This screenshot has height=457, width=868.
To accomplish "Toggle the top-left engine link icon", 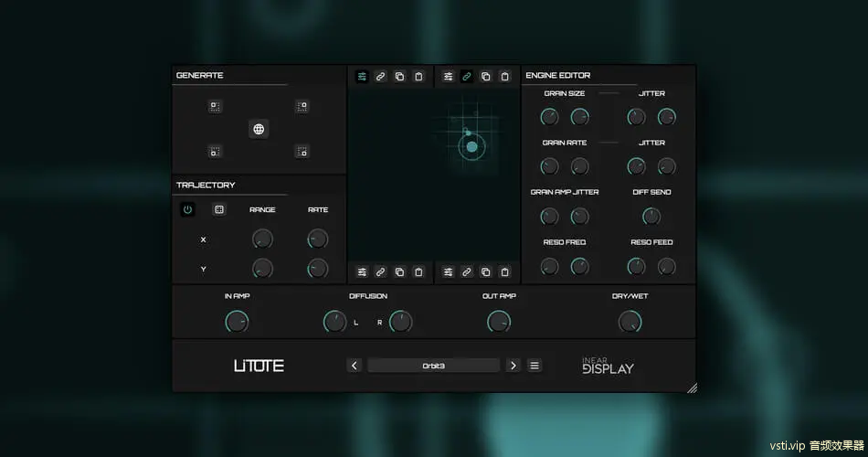I will click(380, 77).
